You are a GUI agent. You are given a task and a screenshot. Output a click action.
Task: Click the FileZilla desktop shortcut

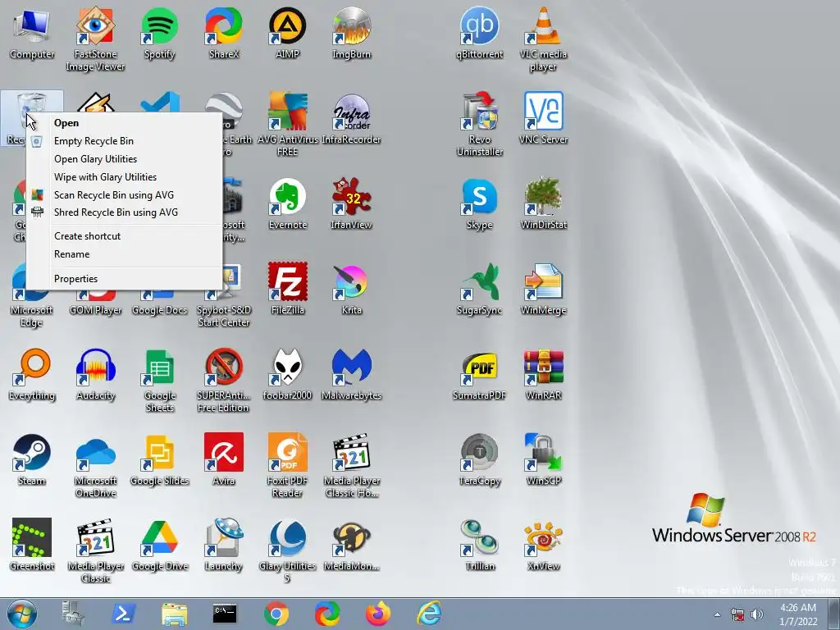point(288,290)
